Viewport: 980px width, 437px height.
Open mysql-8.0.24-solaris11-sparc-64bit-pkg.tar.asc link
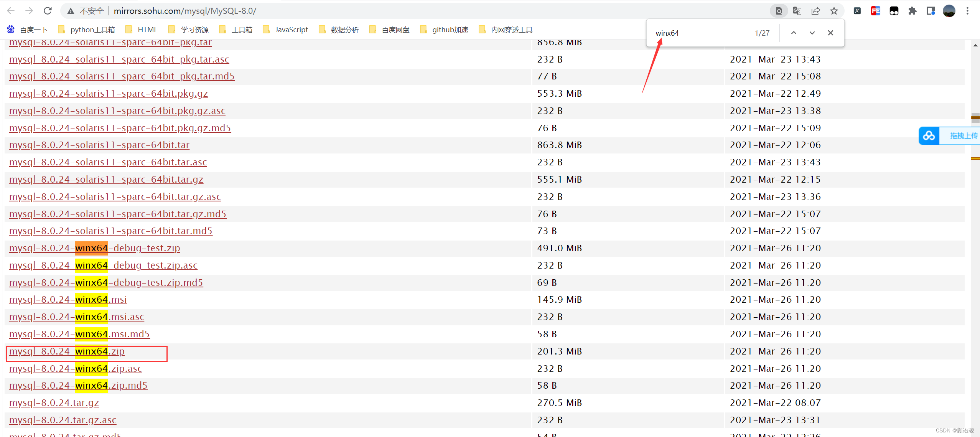click(x=119, y=59)
